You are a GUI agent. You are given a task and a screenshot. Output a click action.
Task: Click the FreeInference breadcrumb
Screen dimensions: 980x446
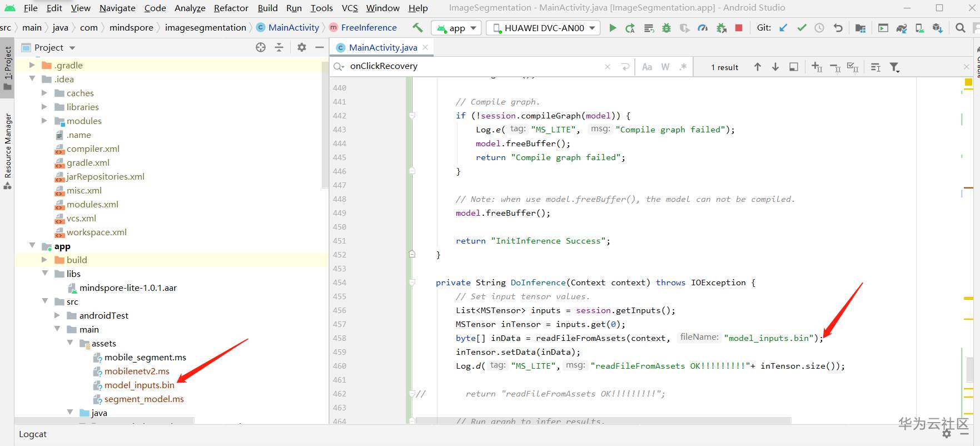369,28
